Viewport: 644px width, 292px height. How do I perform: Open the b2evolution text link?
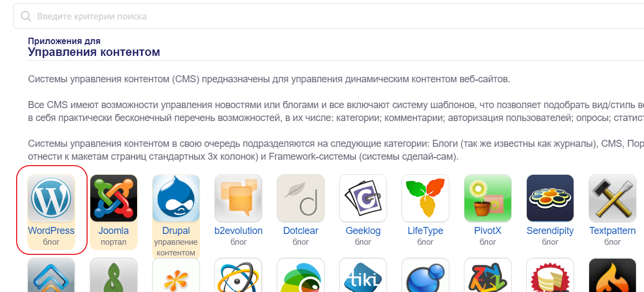tap(238, 231)
